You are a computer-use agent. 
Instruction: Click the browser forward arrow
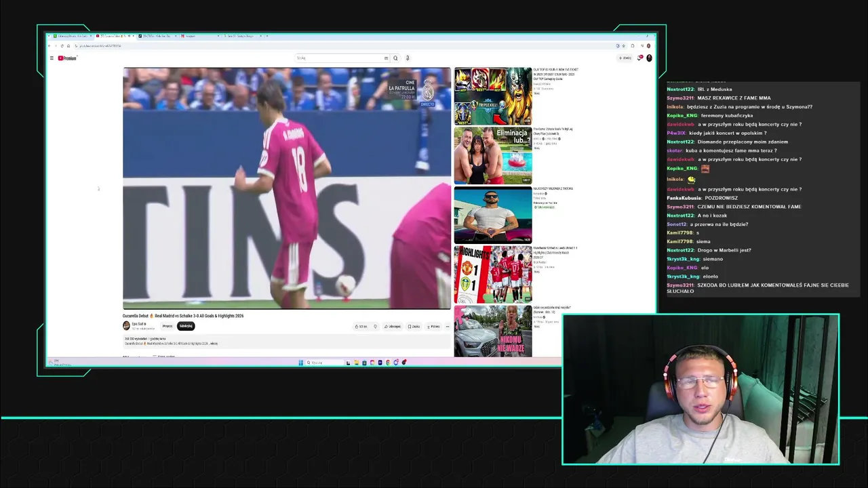pos(56,46)
